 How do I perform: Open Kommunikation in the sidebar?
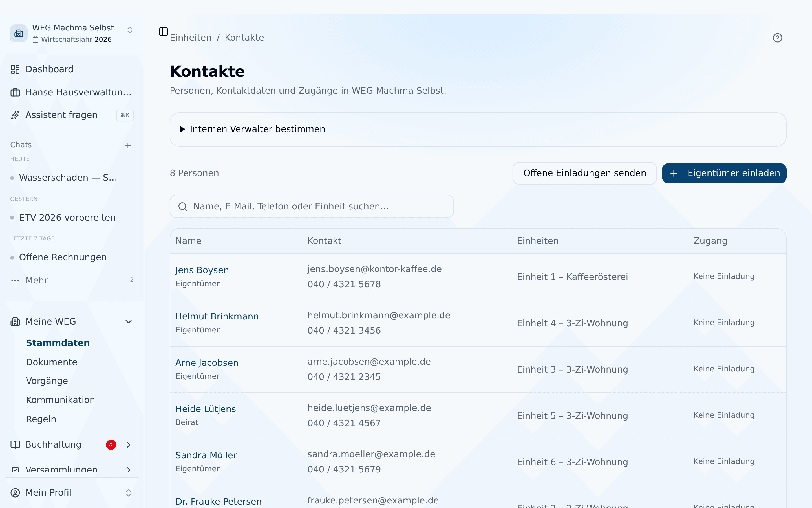coord(60,400)
